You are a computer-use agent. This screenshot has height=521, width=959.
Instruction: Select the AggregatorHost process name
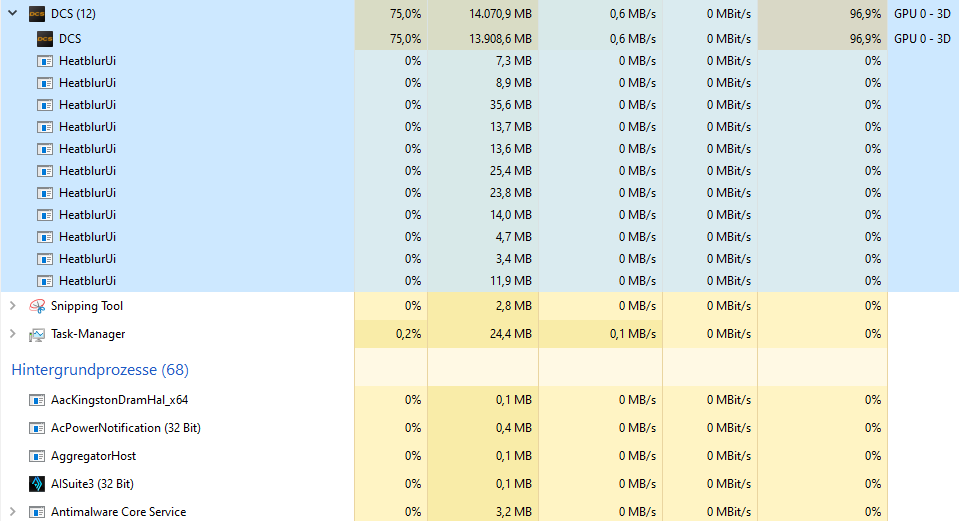pyautogui.click(x=94, y=456)
